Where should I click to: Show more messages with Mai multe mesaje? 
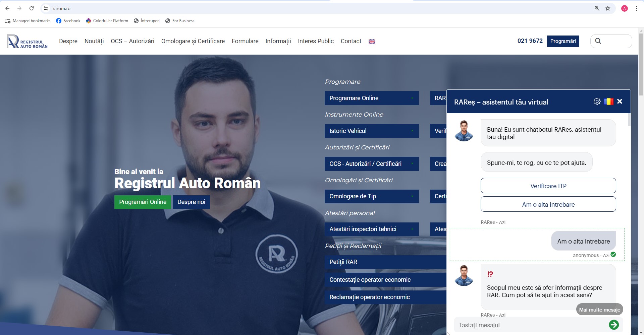[599, 310]
